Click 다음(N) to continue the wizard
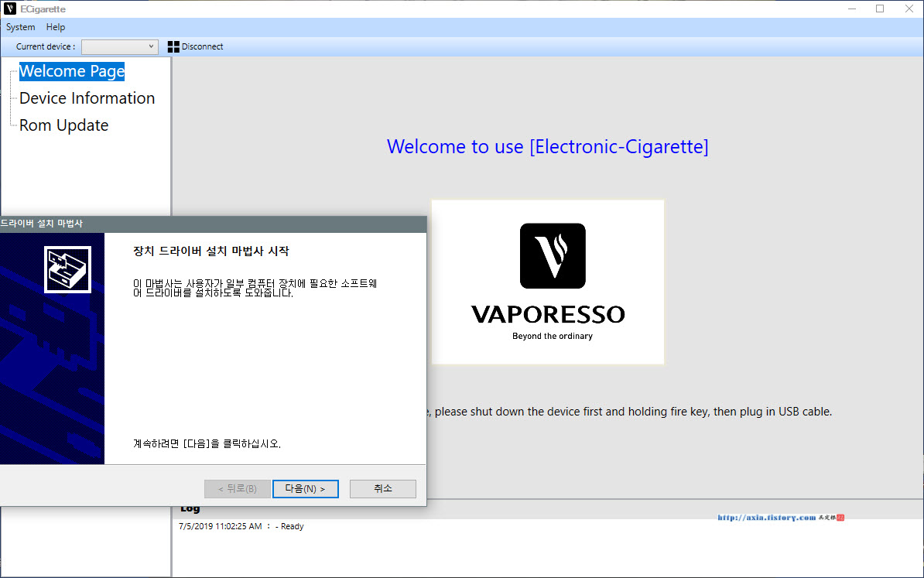This screenshot has height=578, width=924. click(x=305, y=488)
